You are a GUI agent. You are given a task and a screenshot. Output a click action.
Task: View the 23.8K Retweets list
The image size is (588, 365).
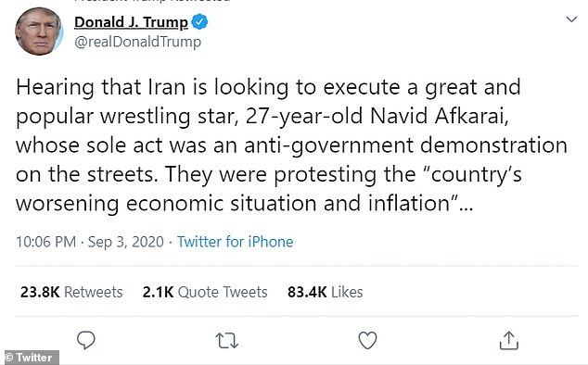coord(71,292)
